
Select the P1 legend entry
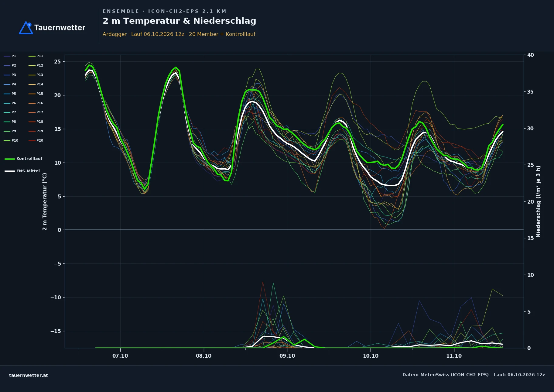(10, 56)
